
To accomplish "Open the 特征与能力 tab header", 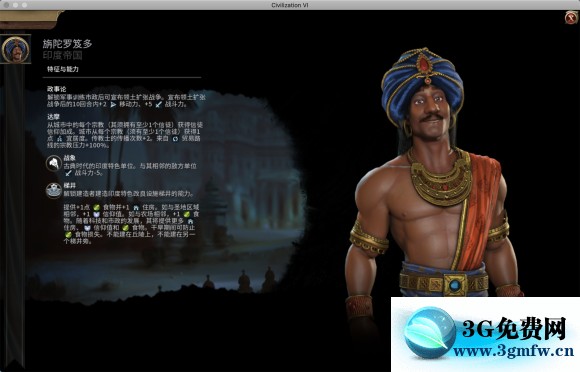I will pyautogui.click(x=63, y=69).
